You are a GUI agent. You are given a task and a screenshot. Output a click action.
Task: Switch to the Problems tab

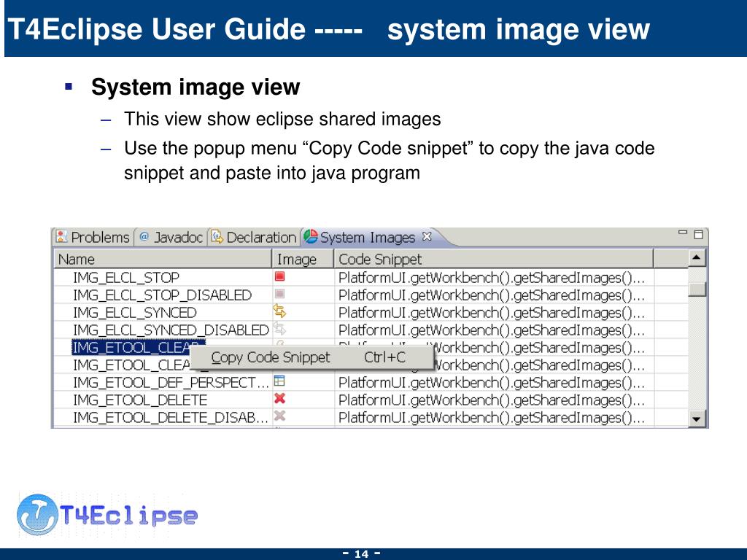coord(93,237)
